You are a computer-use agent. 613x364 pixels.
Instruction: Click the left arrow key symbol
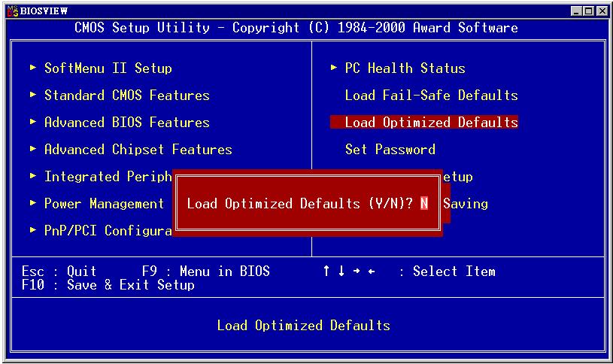pos(372,271)
